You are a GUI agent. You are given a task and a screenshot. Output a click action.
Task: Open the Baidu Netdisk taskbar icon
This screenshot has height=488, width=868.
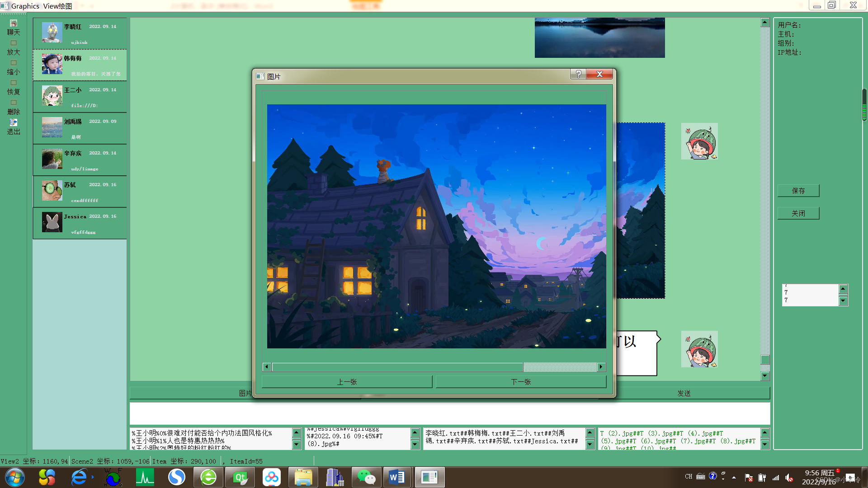[x=272, y=477]
